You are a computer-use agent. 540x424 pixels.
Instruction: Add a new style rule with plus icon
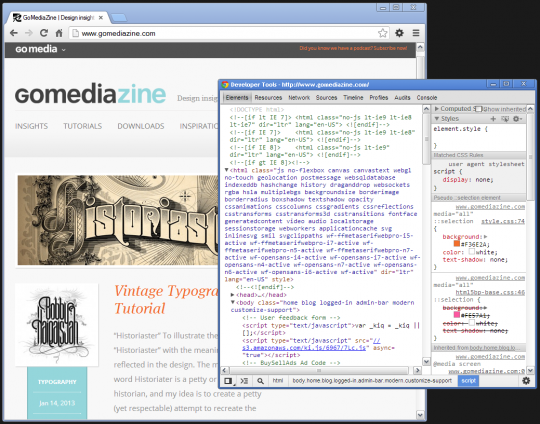tap(493, 118)
